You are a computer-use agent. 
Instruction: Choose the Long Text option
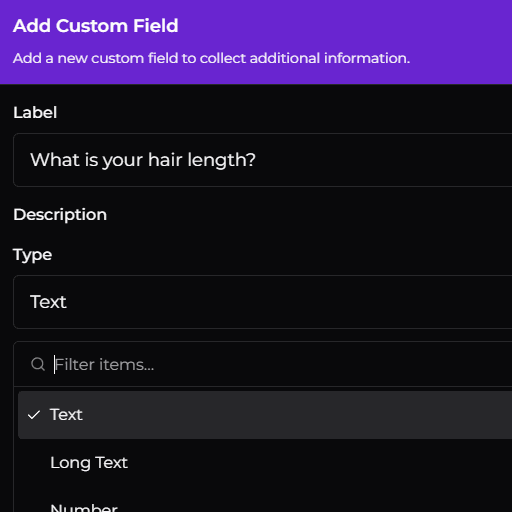[x=265, y=463]
